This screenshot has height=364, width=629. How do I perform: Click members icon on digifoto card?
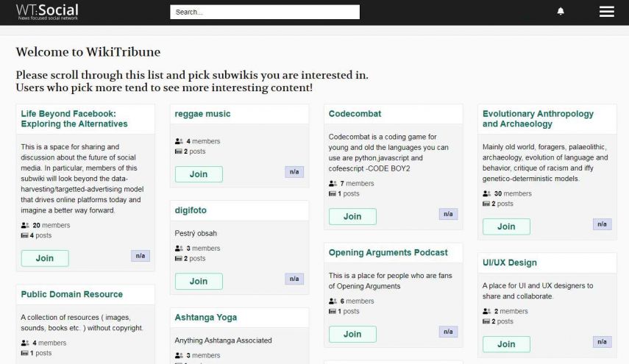[179, 249]
